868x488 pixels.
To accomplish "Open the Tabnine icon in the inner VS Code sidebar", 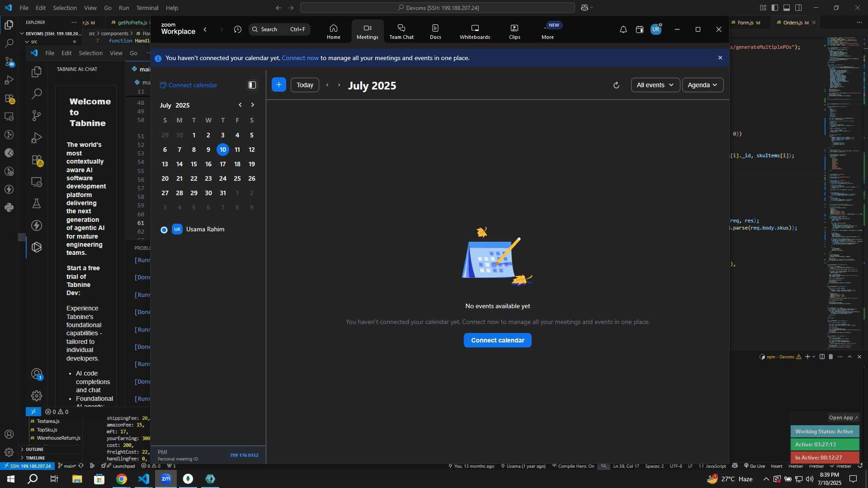I will pos(37,247).
